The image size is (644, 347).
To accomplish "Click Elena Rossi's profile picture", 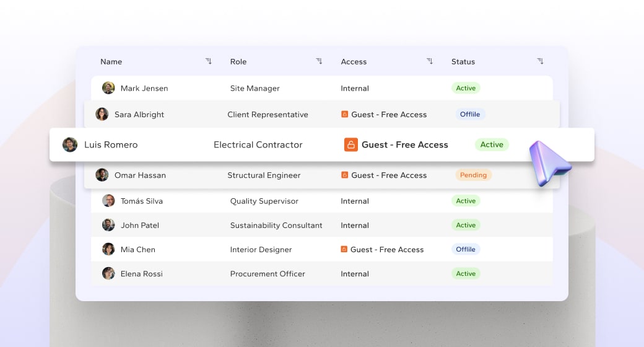I will pyautogui.click(x=108, y=273).
